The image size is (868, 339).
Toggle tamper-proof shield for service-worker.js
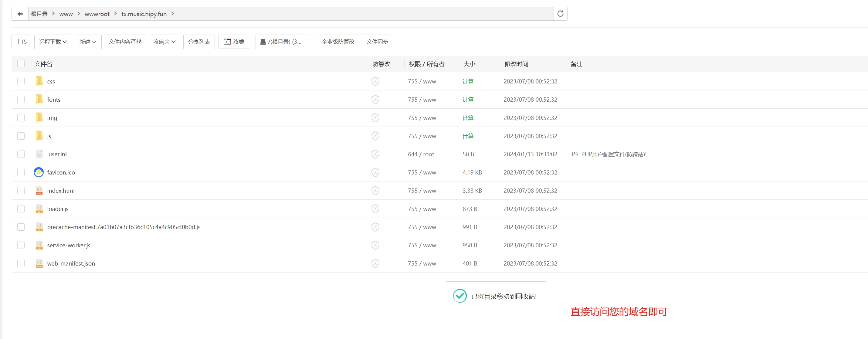[x=375, y=245]
